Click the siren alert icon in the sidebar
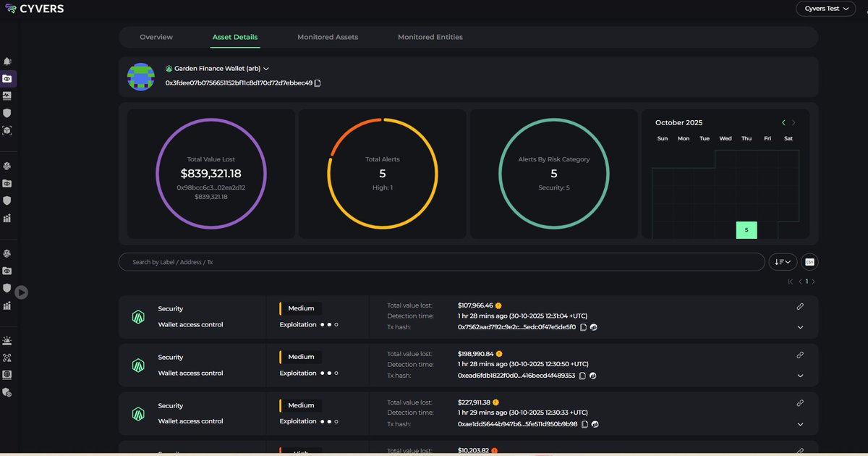 click(x=7, y=340)
